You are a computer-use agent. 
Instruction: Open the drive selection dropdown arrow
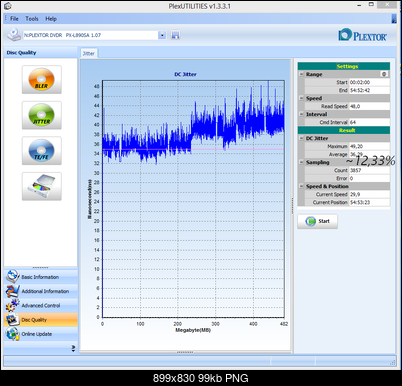[162, 35]
